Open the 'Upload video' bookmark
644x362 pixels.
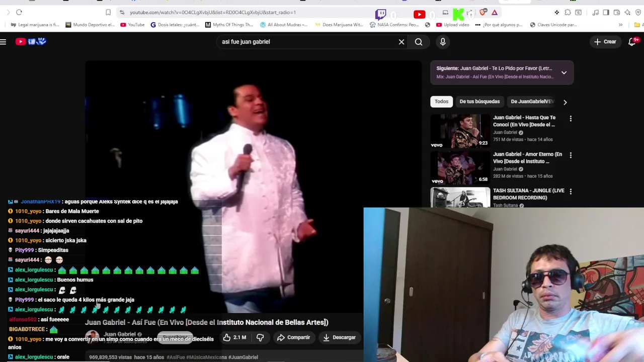tap(453, 25)
